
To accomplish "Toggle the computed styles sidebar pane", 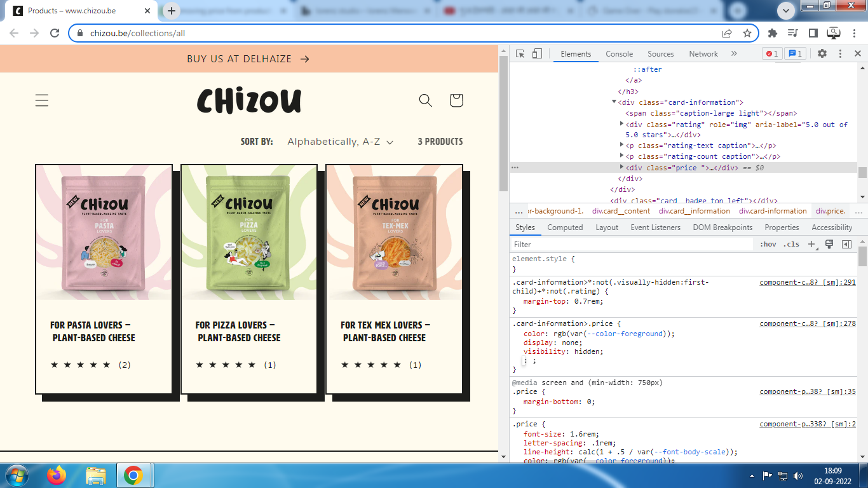I will point(846,245).
